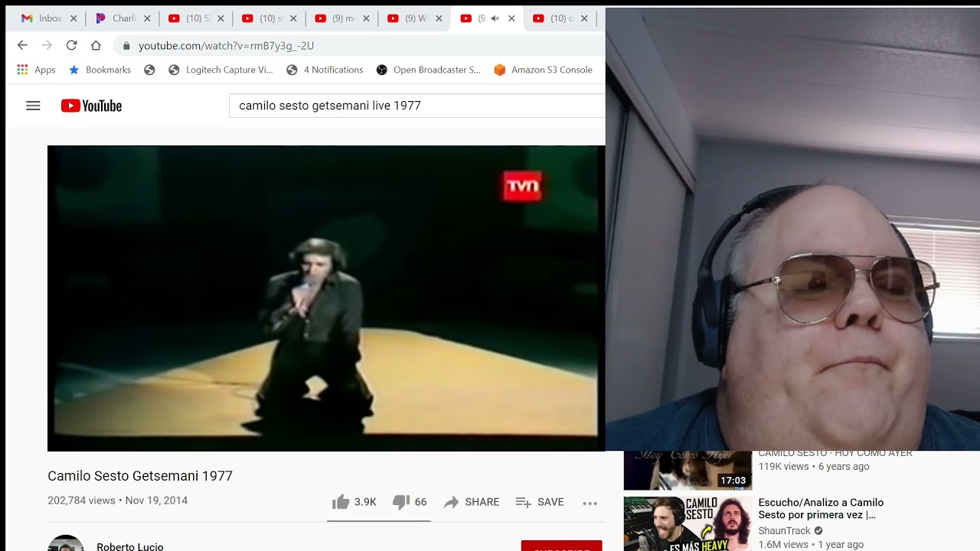Screen dimensions: 980x551
Task: Open 'CAMILO SESTO - HOY COMO AYER' title
Action: (x=835, y=454)
